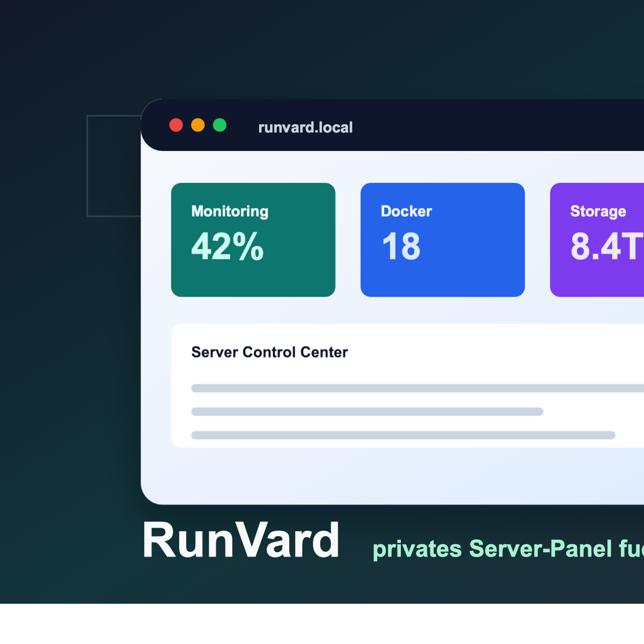Click the RunVard title text
The image size is (644, 644).
tap(241, 540)
